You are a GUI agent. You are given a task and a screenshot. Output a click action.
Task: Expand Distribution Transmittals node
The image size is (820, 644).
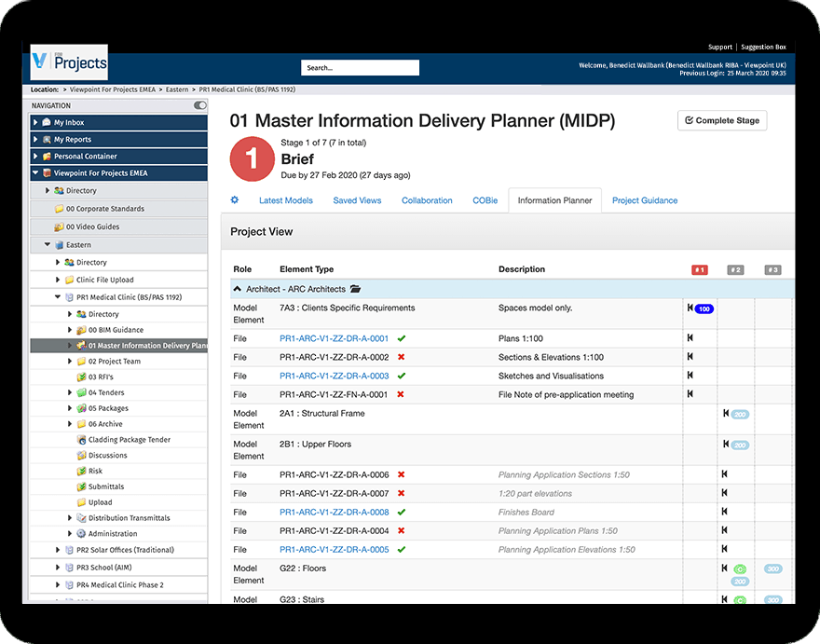tap(70, 518)
